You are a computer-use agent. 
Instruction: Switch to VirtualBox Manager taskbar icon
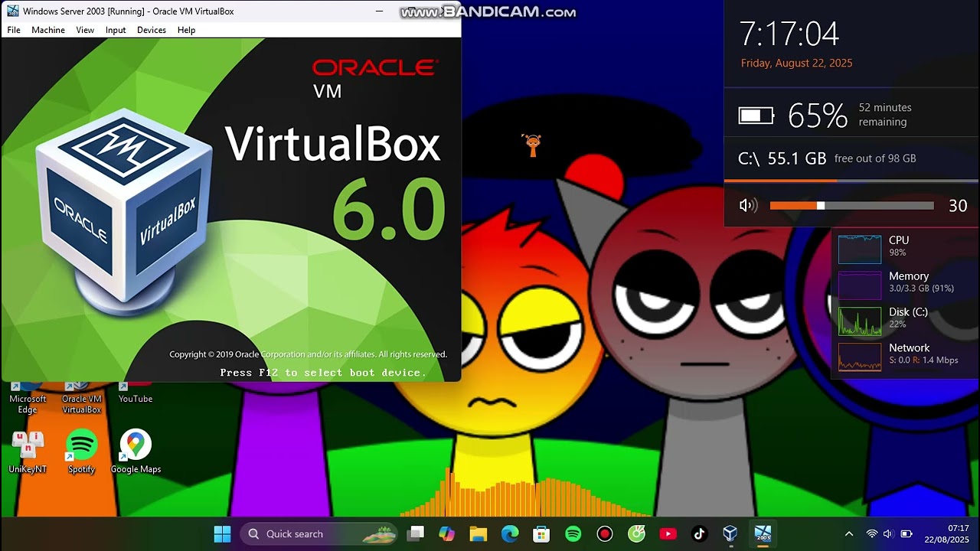(x=730, y=534)
